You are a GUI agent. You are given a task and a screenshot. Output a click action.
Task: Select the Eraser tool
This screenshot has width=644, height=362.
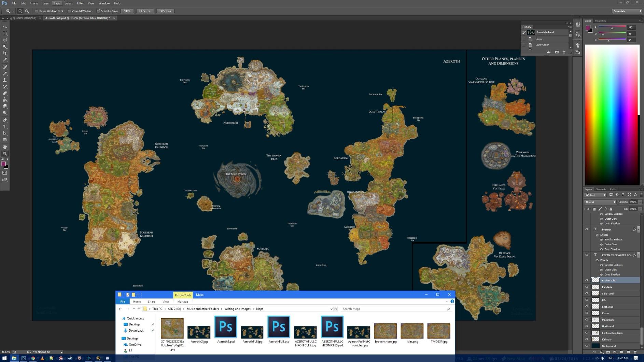(x=5, y=93)
